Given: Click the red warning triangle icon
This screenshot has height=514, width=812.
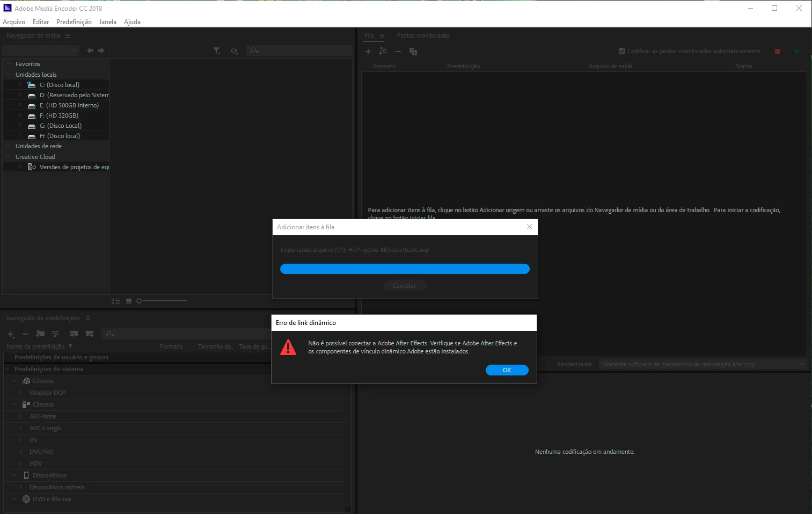Looking at the screenshot, I should (288, 348).
